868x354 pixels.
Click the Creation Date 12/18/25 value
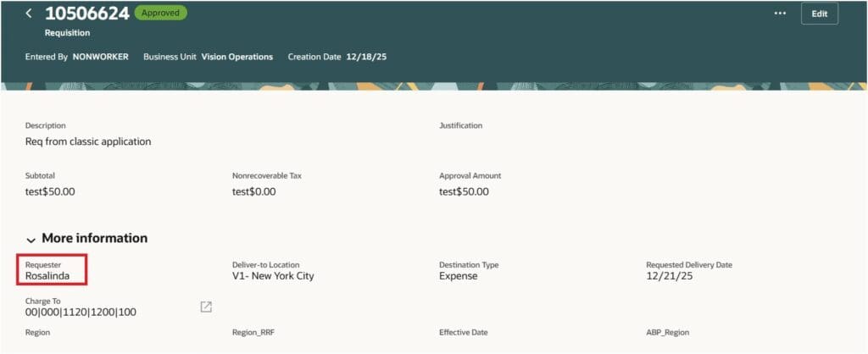pyautogui.click(x=367, y=57)
